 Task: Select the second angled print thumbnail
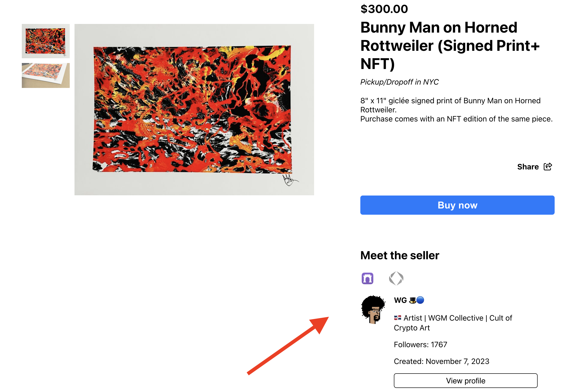point(46,75)
